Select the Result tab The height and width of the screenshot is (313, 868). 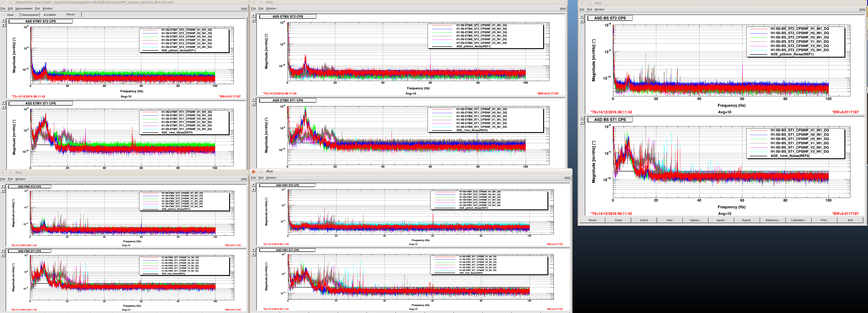tap(70, 14)
